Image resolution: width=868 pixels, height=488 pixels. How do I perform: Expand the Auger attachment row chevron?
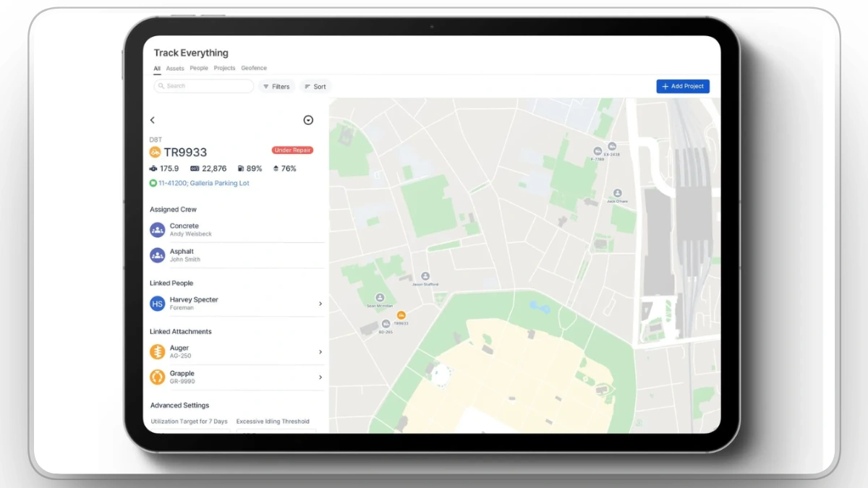(x=320, y=351)
